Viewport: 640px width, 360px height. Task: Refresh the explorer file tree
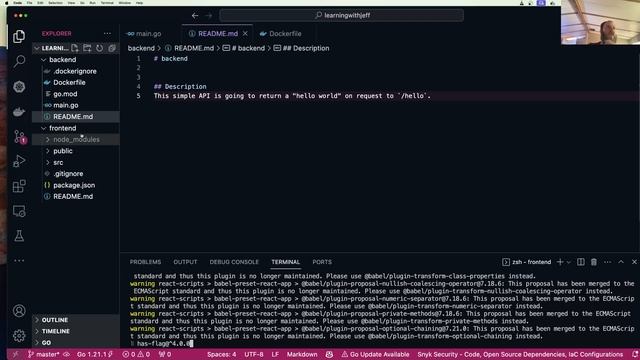pyautogui.click(x=100, y=48)
